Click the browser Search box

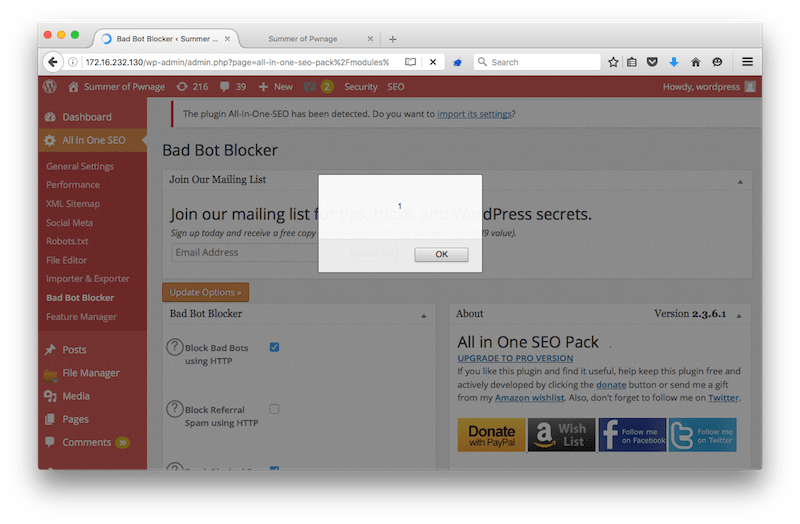coord(537,62)
